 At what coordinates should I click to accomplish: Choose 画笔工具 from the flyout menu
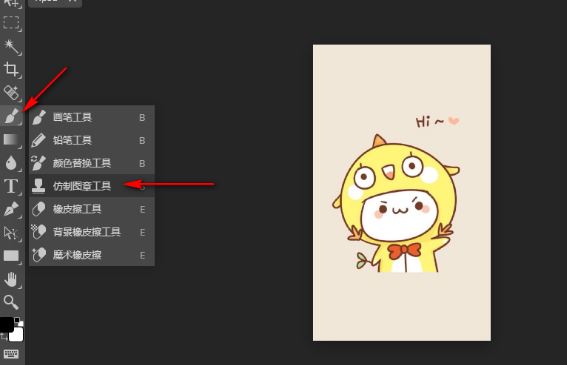pyautogui.click(x=92, y=117)
